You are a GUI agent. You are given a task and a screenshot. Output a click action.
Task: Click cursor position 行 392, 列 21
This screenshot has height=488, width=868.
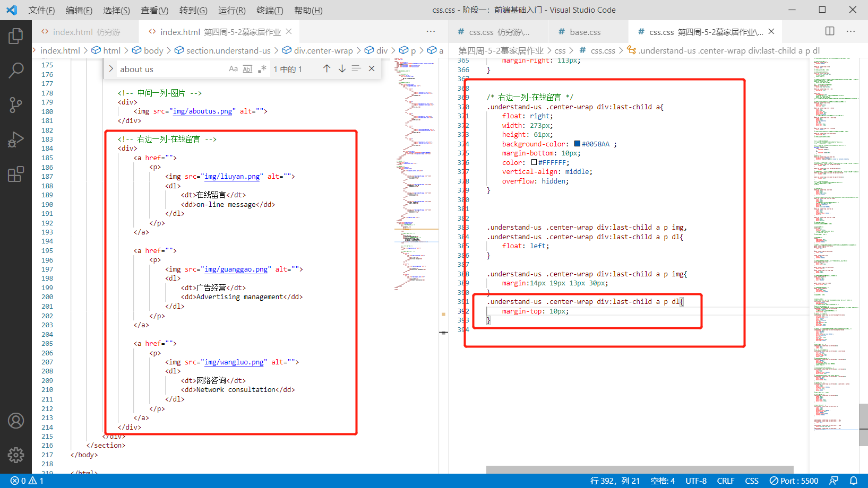[x=615, y=481]
